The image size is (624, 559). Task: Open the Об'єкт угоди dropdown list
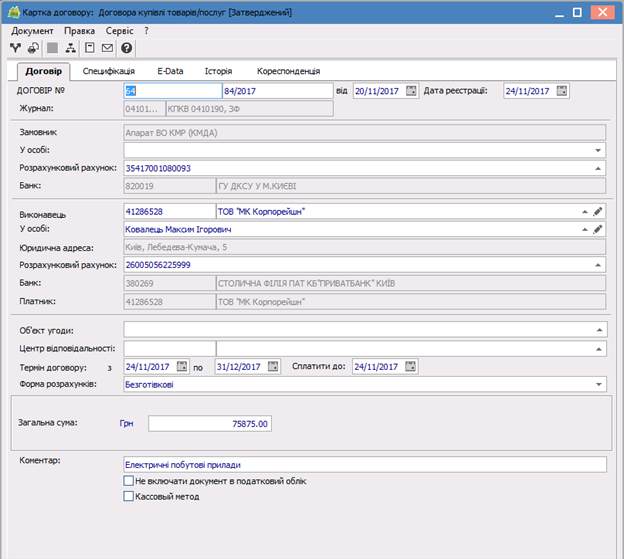pos(598,330)
